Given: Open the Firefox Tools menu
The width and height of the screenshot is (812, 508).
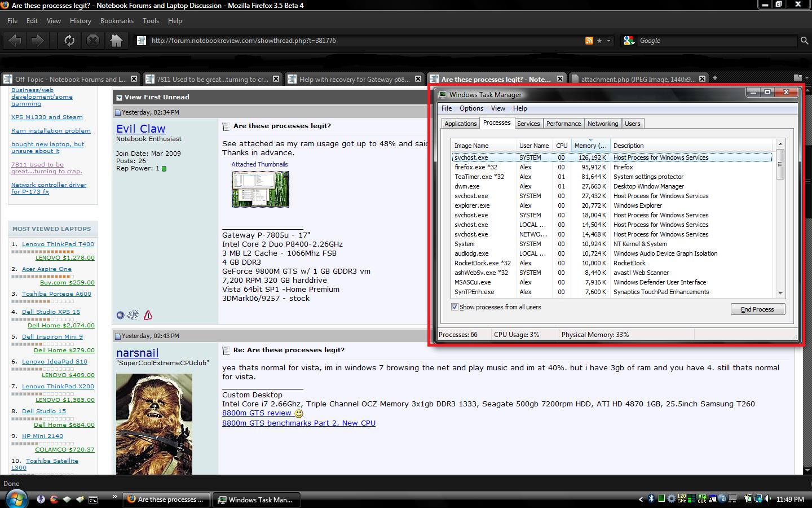Looking at the screenshot, I should tap(151, 21).
